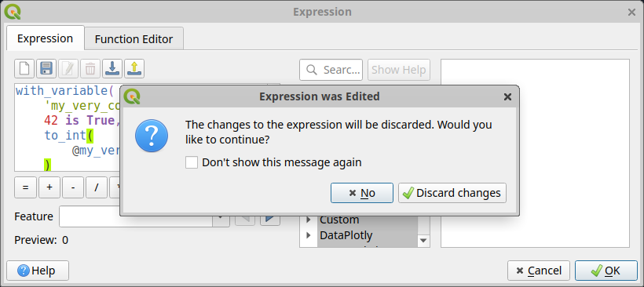This screenshot has width=644, height=287.
Task: Confirm with the Discard changes button
Action: (452, 193)
